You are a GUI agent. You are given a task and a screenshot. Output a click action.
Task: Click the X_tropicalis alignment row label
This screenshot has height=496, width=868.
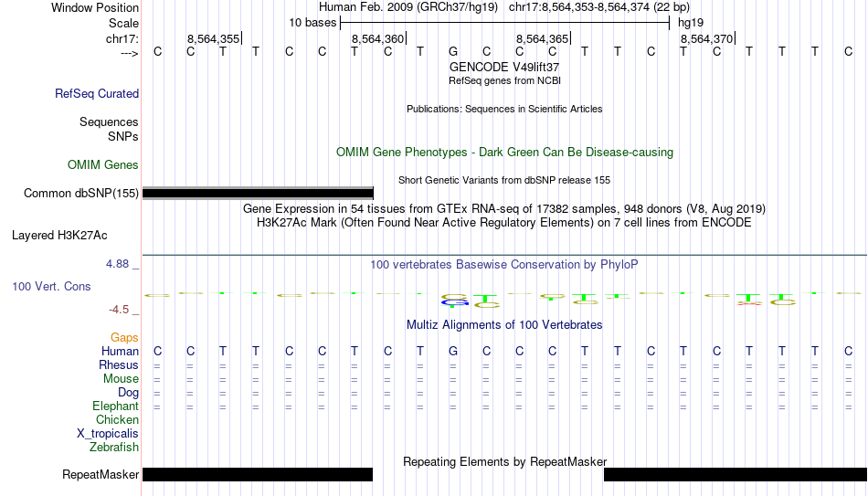tap(108, 434)
